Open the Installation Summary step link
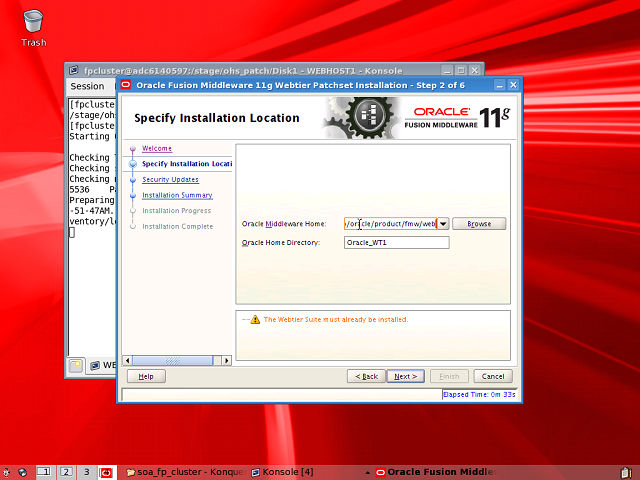640x480 pixels. (x=177, y=195)
